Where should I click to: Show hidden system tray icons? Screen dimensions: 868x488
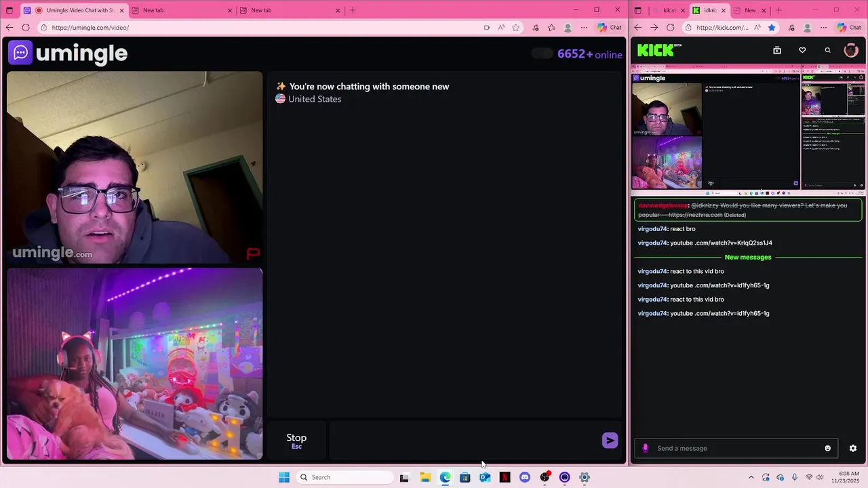751,477
